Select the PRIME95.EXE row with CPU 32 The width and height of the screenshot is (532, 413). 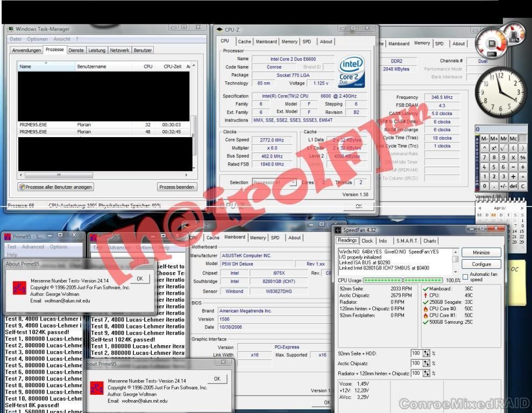[103, 125]
